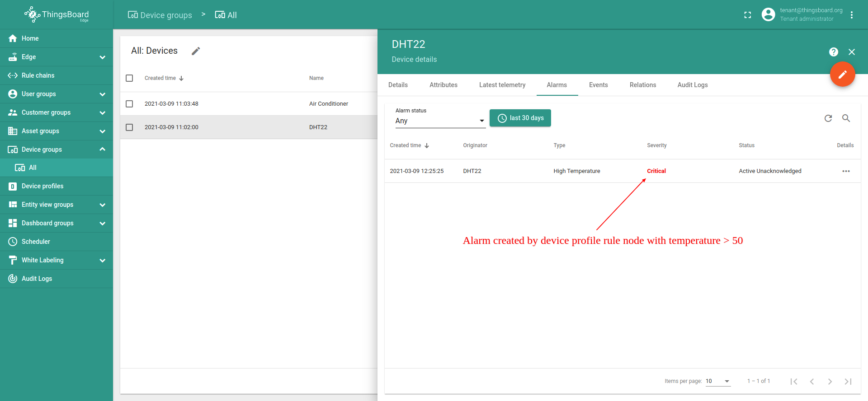868x401 pixels.
Task: Expand White Labeling chevron
Action: 103,260
